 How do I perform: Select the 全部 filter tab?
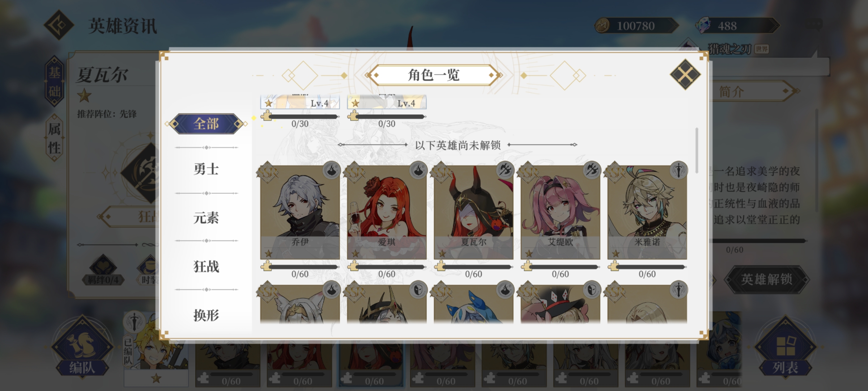pos(206,124)
